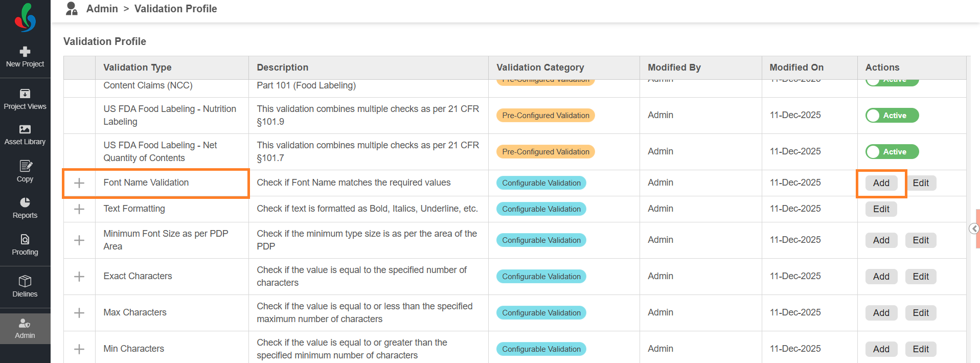
Task: Click Edit for Max Characters
Action: (921, 313)
